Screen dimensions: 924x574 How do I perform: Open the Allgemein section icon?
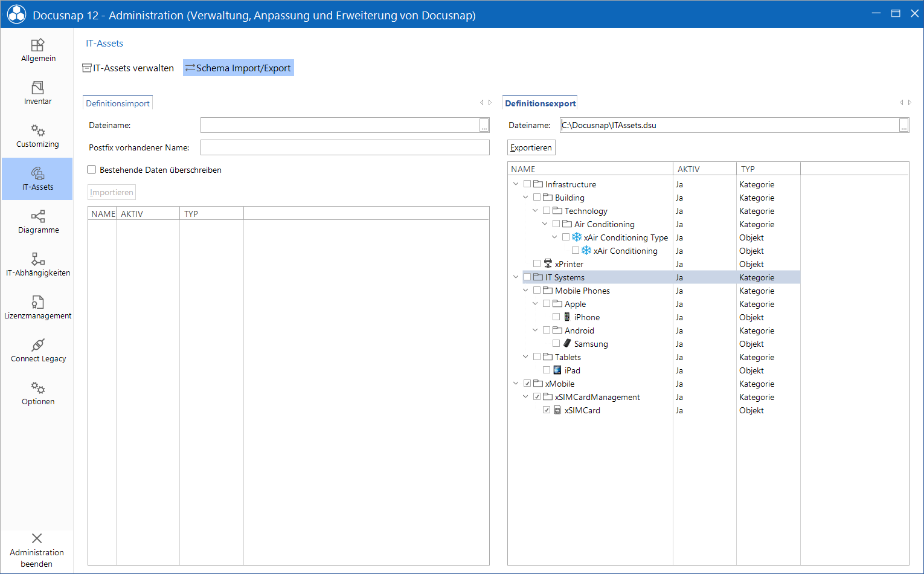37,45
